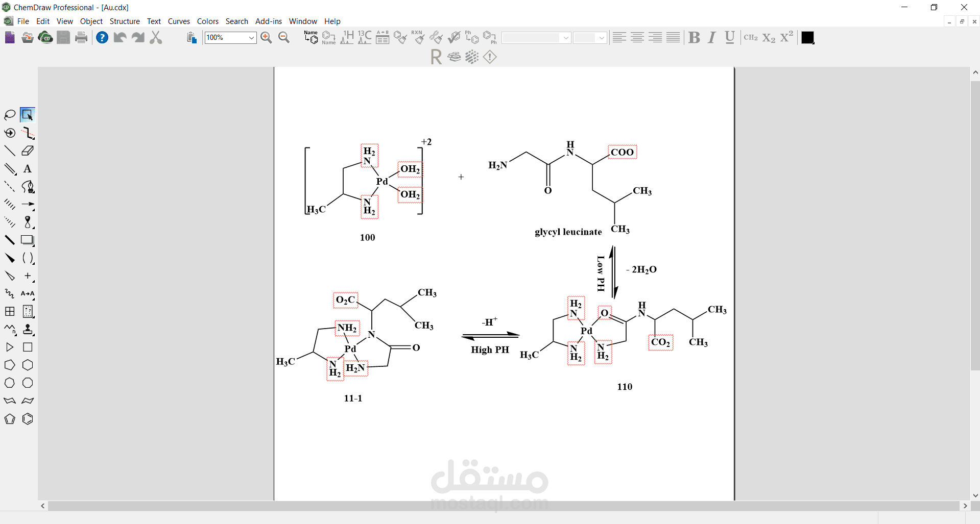This screenshot has height=524, width=980.
Task: Select the Bold Wedge Bond tool
Action: (x=10, y=258)
